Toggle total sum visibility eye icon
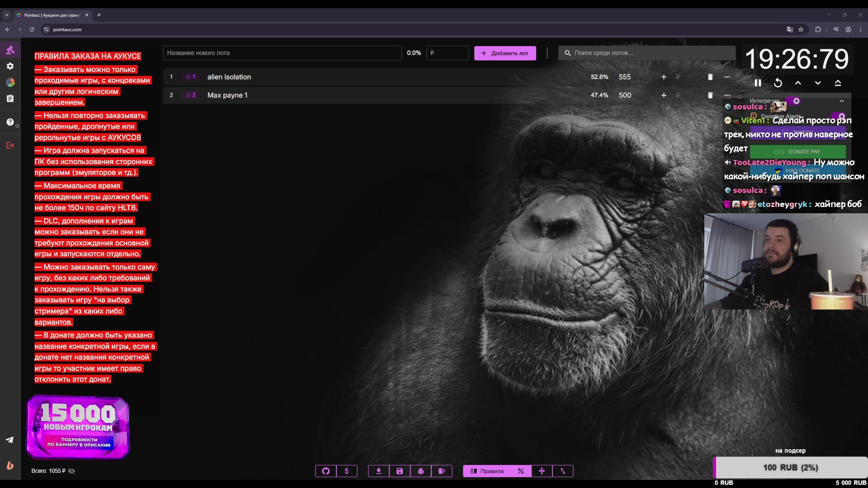Image resolution: width=868 pixels, height=488 pixels. (71, 471)
